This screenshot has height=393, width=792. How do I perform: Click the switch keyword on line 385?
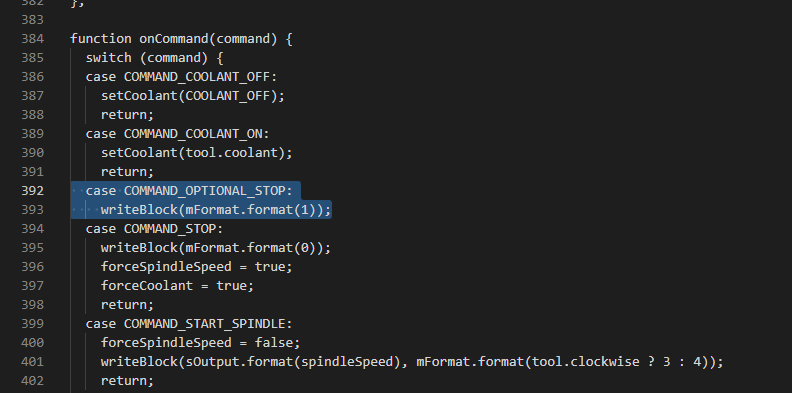tap(109, 58)
